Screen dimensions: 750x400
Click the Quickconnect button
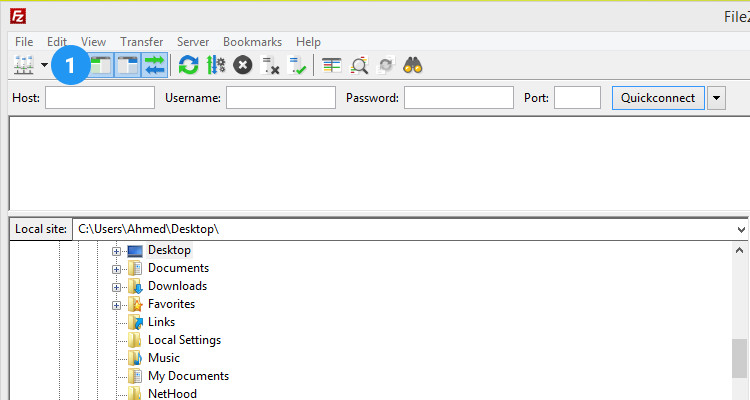[x=658, y=98]
